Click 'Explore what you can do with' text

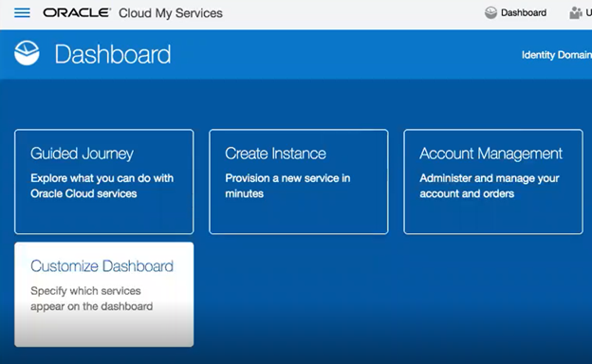click(x=102, y=178)
